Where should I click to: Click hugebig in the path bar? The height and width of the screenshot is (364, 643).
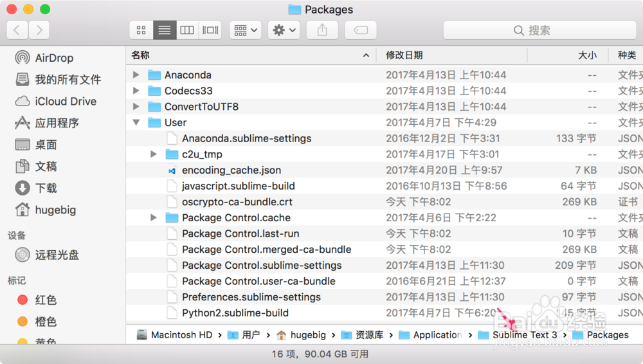tap(302, 335)
